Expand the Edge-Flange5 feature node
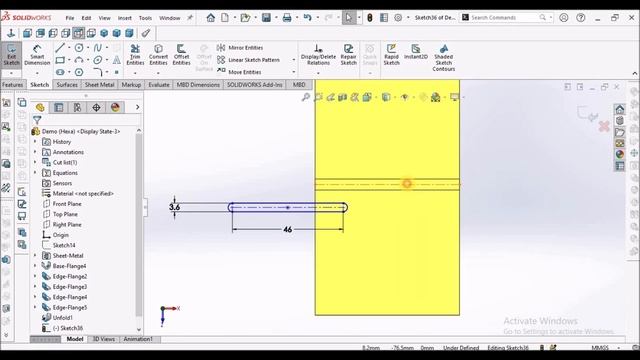Image resolution: width=640 pixels, height=360 pixels. [x=35, y=307]
